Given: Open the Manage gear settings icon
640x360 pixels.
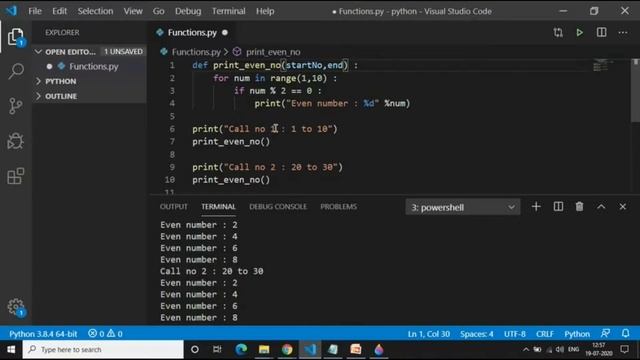Looking at the screenshot, I should 16,307.
